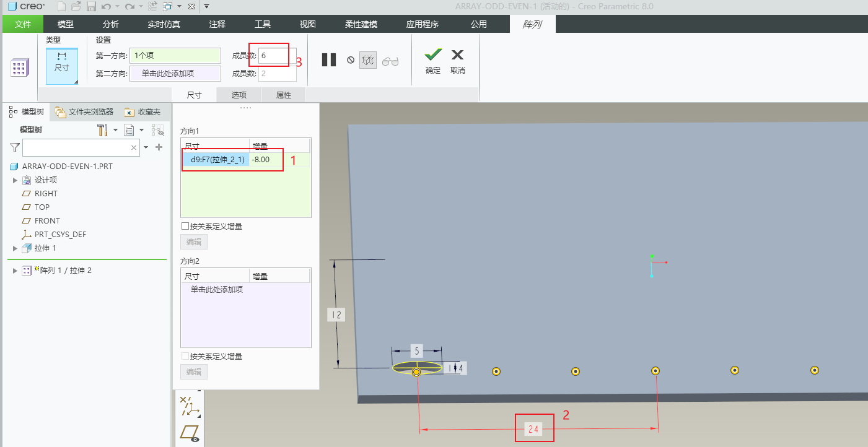Viewport: 868px width, 447px height.
Task: Clear the model tree search with X
Action: 134,148
